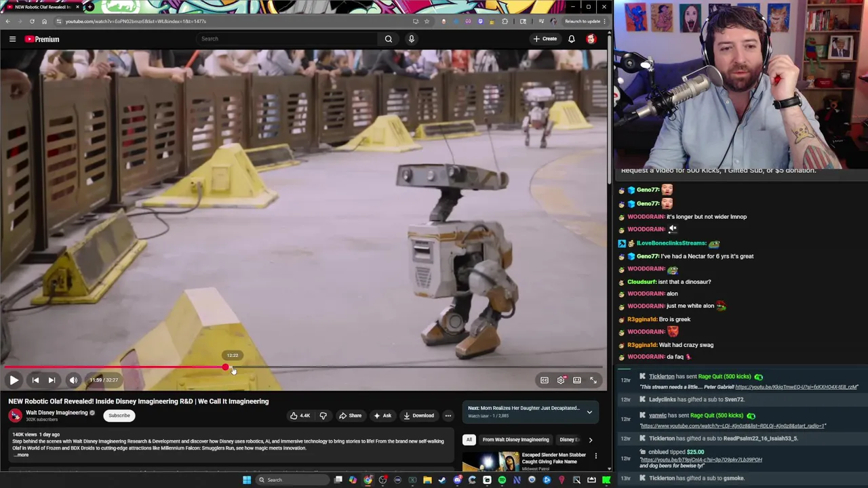Image resolution: width=868 pixels, height=488 pixels.
Task: Open more actions ellipsis under the video
Action: pyautogui.click(x=448, y=415)
